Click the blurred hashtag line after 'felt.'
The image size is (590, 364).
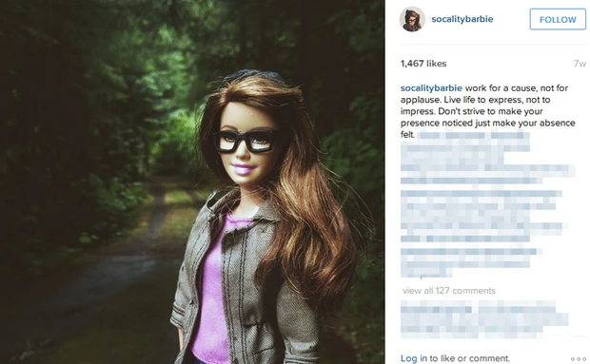coord(474,135)
